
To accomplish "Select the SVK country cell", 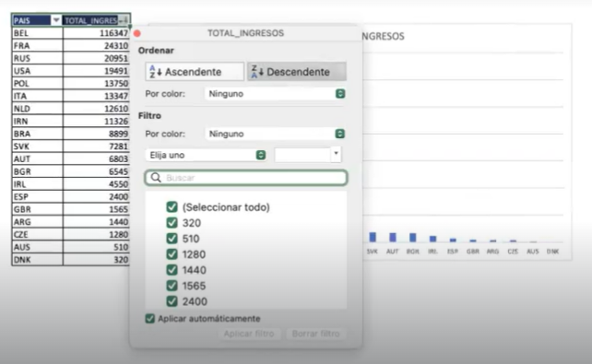I will point(37,147).
